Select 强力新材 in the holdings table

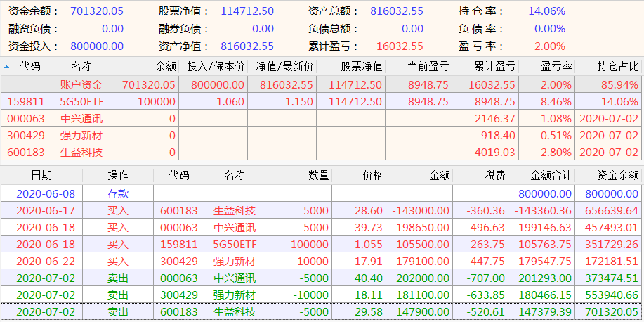click(x=81, y=136)
